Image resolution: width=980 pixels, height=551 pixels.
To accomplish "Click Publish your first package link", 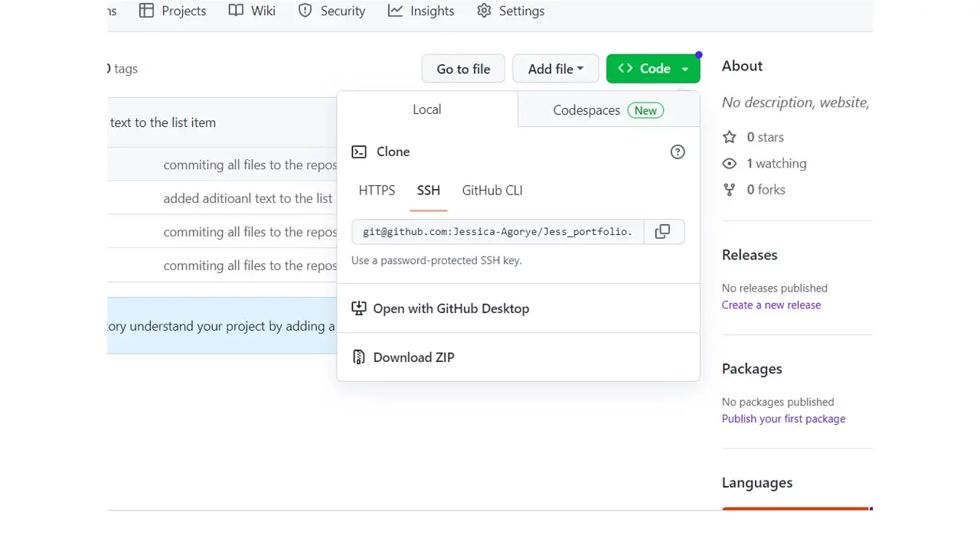I will tap(783, 419).
